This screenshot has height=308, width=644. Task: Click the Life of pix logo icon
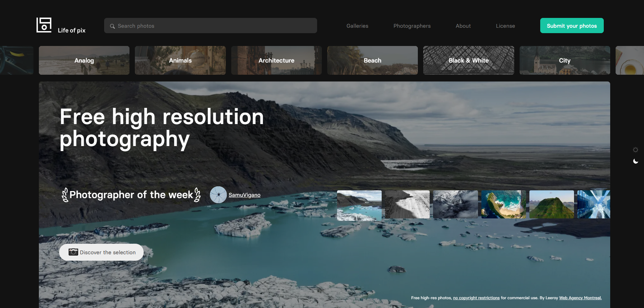point(44,25)
